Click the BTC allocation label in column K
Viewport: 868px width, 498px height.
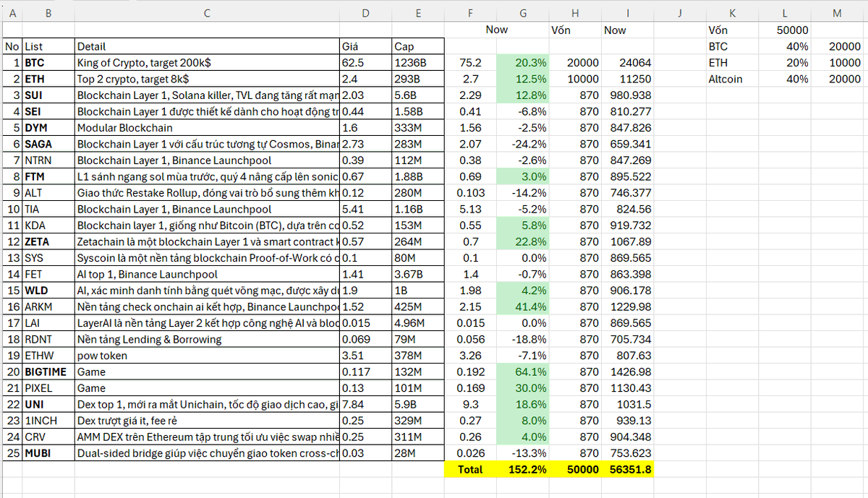tap(733, 46)
